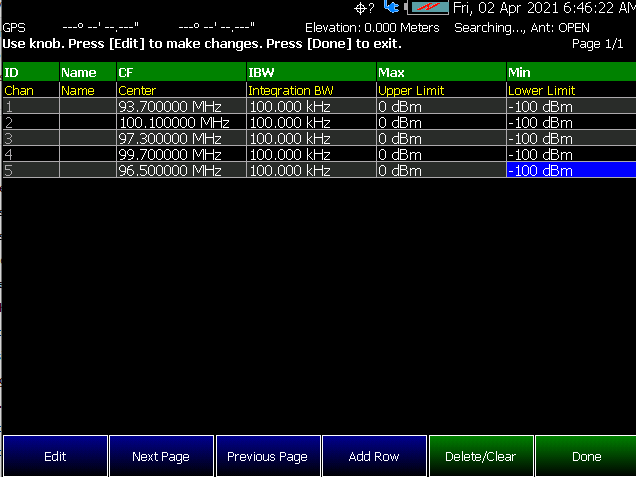
Task: Select upper limit 0 dBm in channel 2
Action: (x=441, y=122)
